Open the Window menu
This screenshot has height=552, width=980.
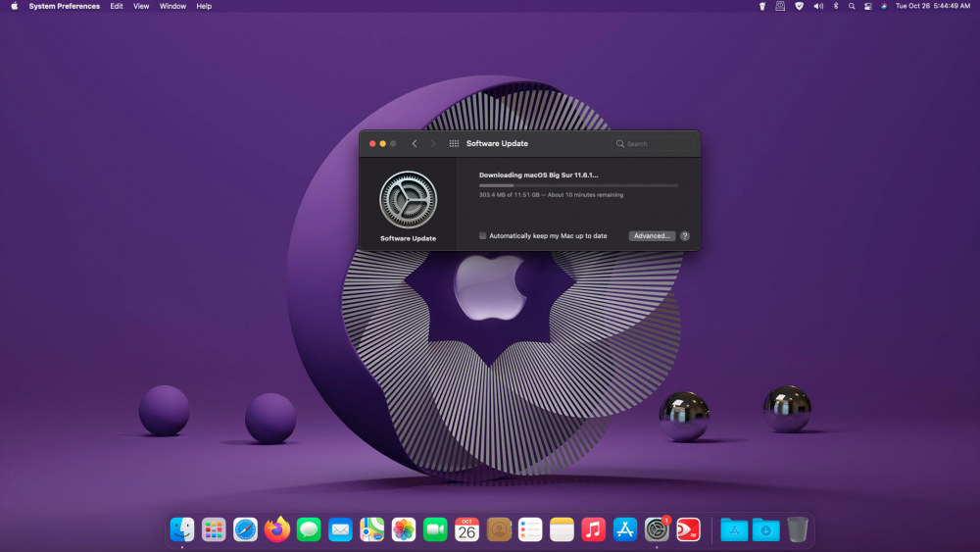pos(172,6)
